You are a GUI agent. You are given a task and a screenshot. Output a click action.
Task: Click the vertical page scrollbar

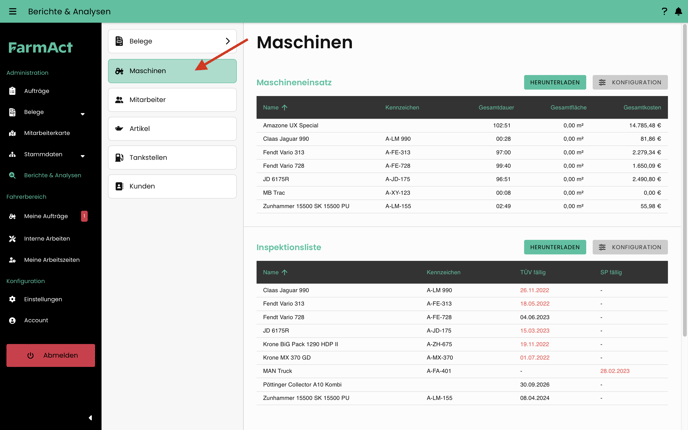[x=684, y=180]
